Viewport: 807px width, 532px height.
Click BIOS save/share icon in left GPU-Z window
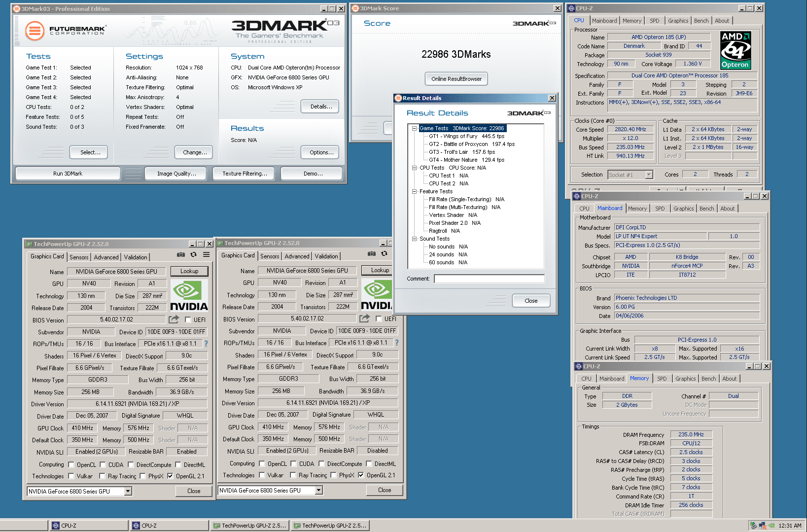coord(174,319)
